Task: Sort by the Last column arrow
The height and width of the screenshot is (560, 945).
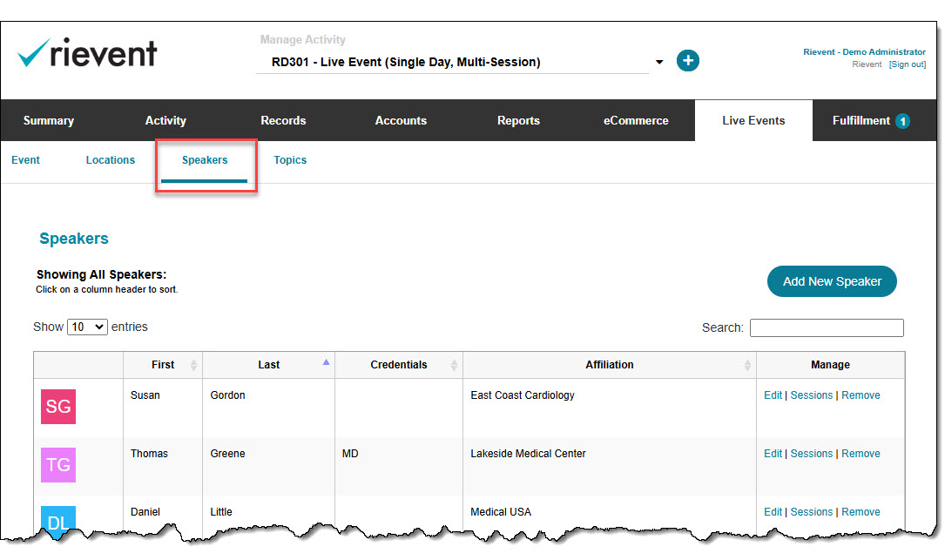Action: [x=326, y=362]
